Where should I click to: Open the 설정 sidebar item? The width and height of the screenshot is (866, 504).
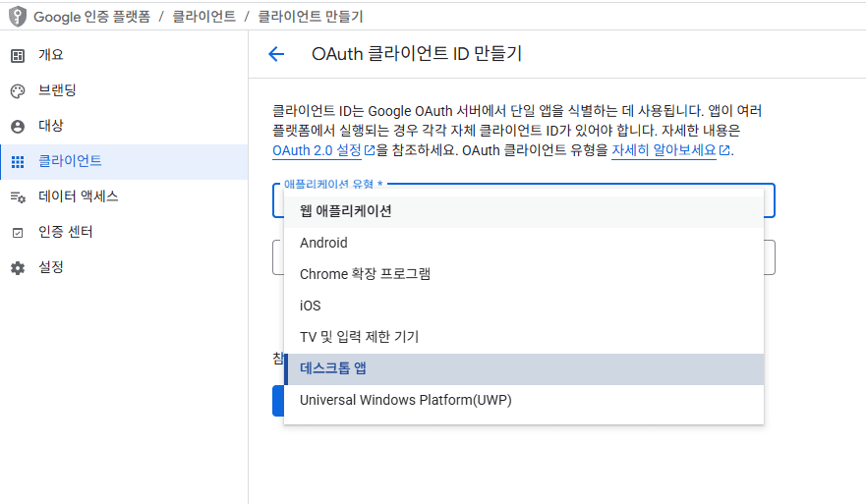tap(124, 268)
